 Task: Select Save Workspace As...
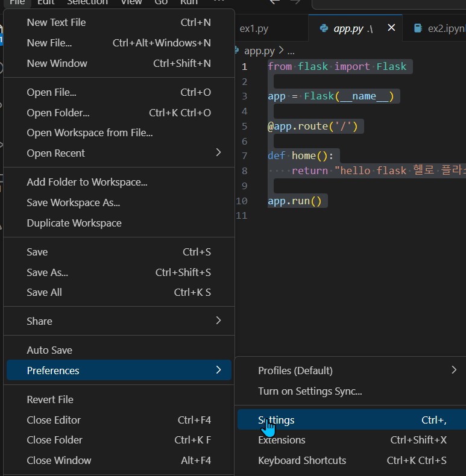[x=119, y=202]
